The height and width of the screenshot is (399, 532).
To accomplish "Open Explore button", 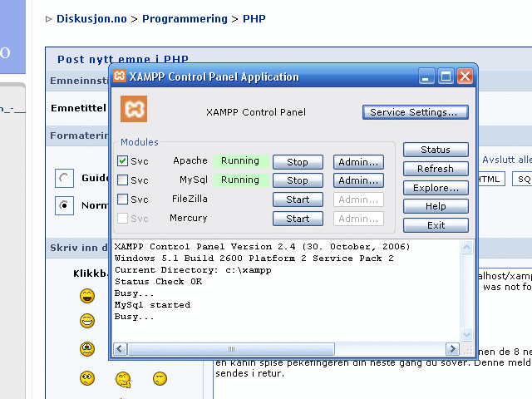I will click(x=436, y=188).
